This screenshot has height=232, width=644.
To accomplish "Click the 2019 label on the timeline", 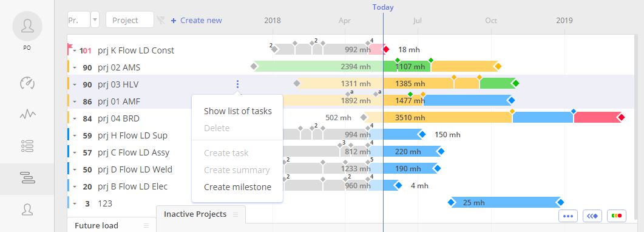I will coord(564,21).
